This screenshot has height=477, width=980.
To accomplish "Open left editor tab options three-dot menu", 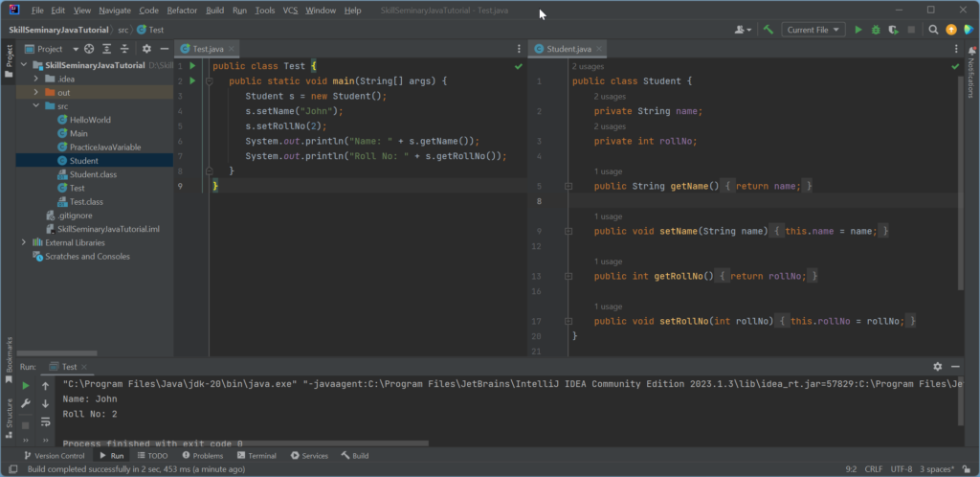I will coord(519,49).
